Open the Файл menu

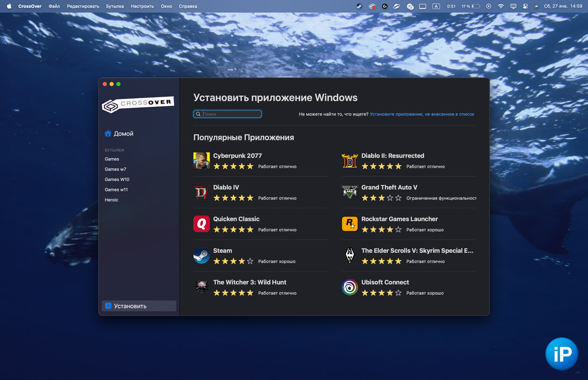54,6
